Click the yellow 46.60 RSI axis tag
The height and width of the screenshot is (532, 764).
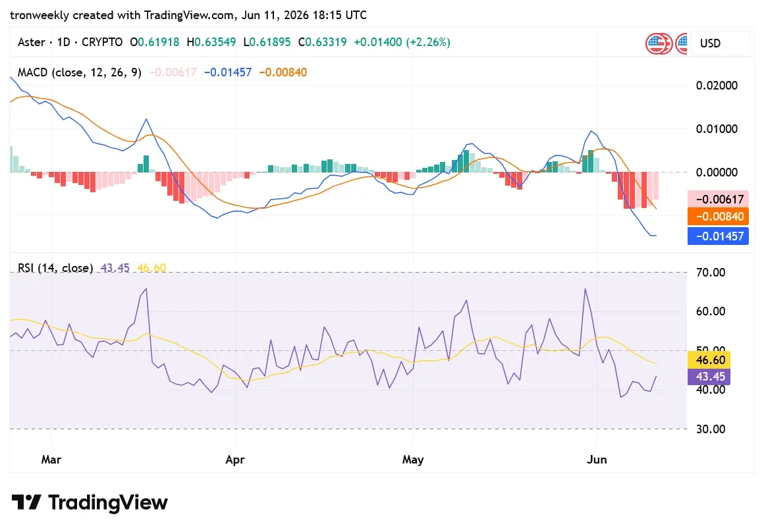[709, 360]
